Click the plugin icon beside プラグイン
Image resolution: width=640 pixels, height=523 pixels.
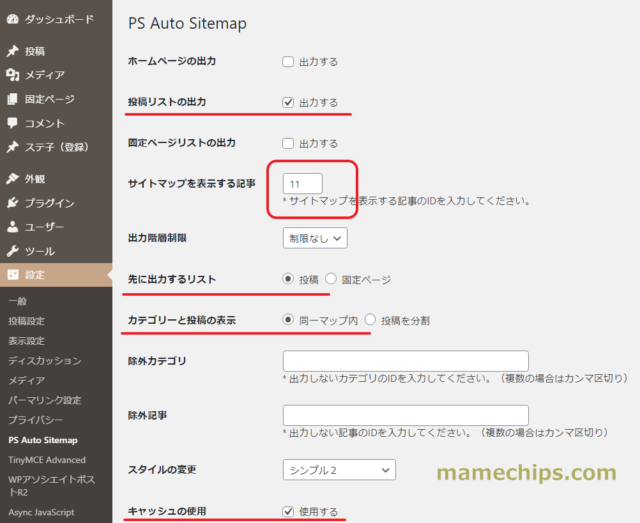click(x=13, y=203)
